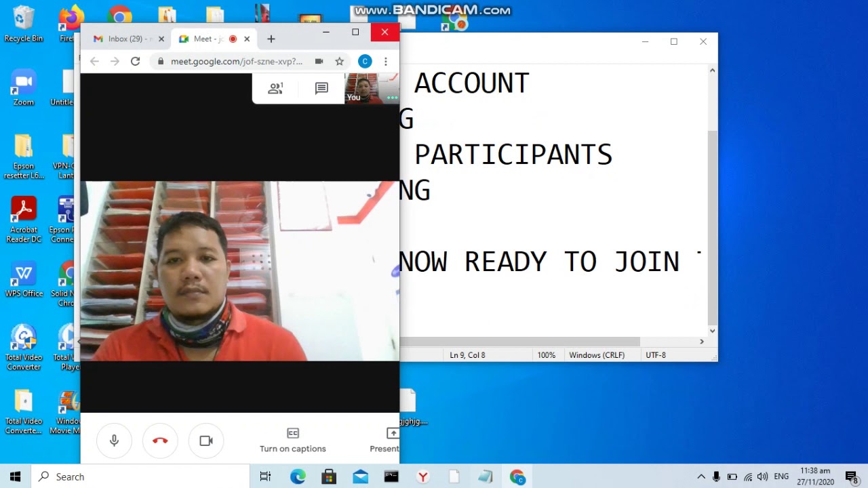Screen dimensions: 868x488
Task: Click the word ACCOUNT in Notepad
Action: click(471, 83)
